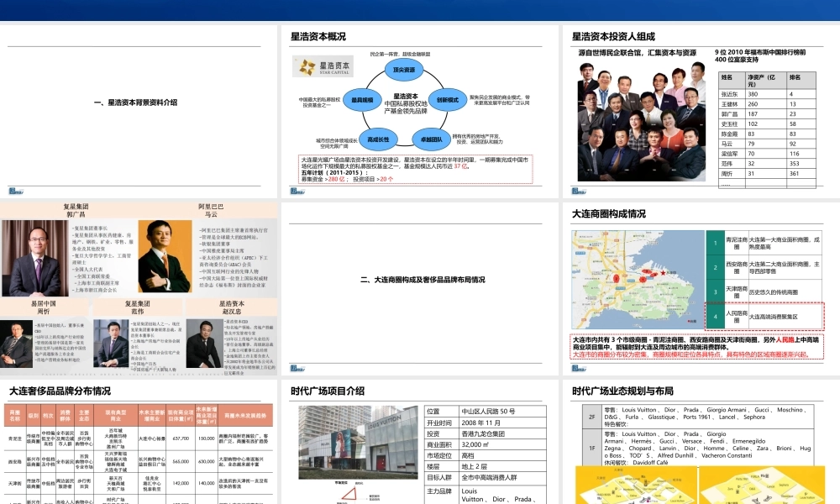Click the 复星集团 郭广昌 caption
The height and width of the screenshot is (504, 840).
point(76,211)
